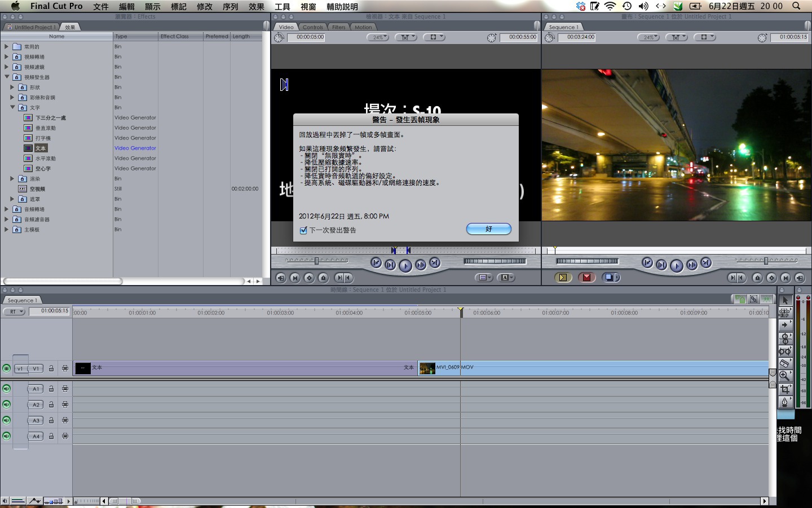This screenshot has width=812, height=508.
Task: Select the 文本 video generator in Browser
Action: pos(41,148)
